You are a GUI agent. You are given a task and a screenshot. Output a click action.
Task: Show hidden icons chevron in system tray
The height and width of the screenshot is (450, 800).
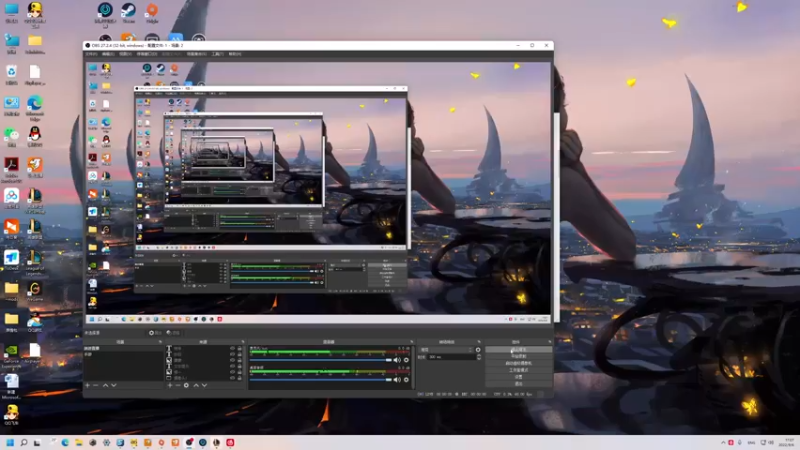(723, 442)
